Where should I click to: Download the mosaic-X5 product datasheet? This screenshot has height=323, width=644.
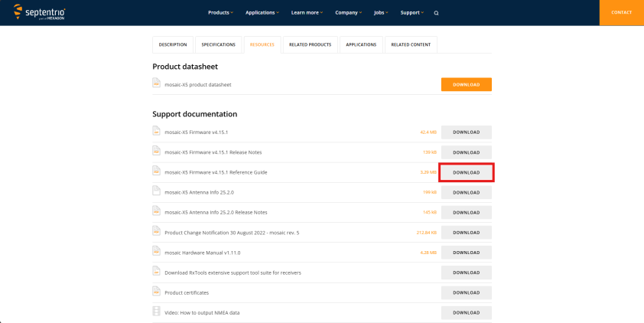tap(466, 85)
